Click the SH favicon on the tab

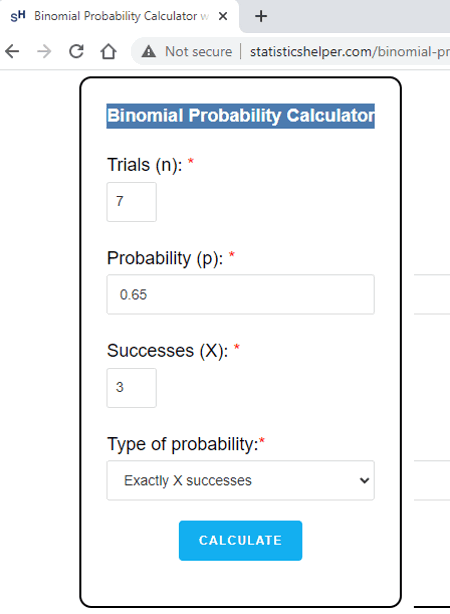(18, 16)
